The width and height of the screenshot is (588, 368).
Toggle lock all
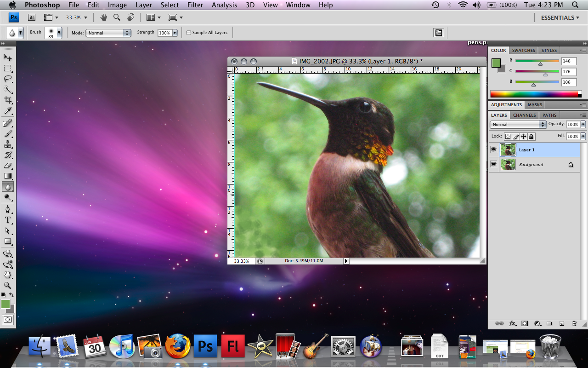pyautogui.click(x=531, y=137)
